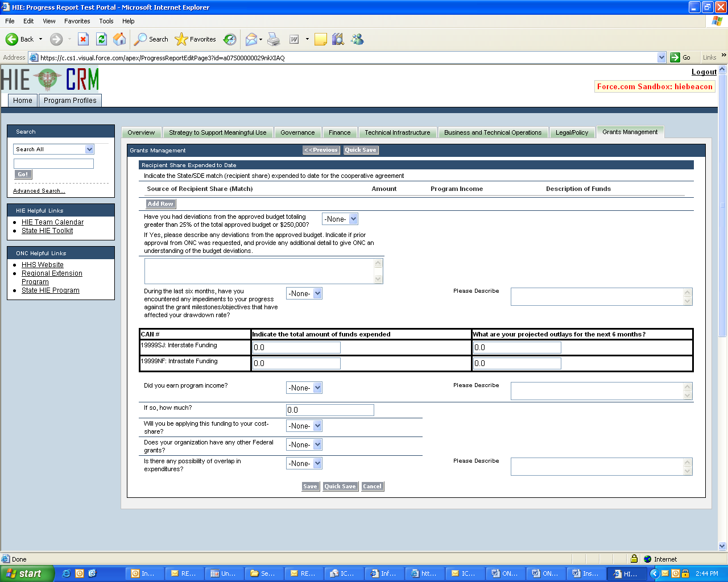
Task: Open 'other Federal grants' -None- dropdown
Action: 304,444
